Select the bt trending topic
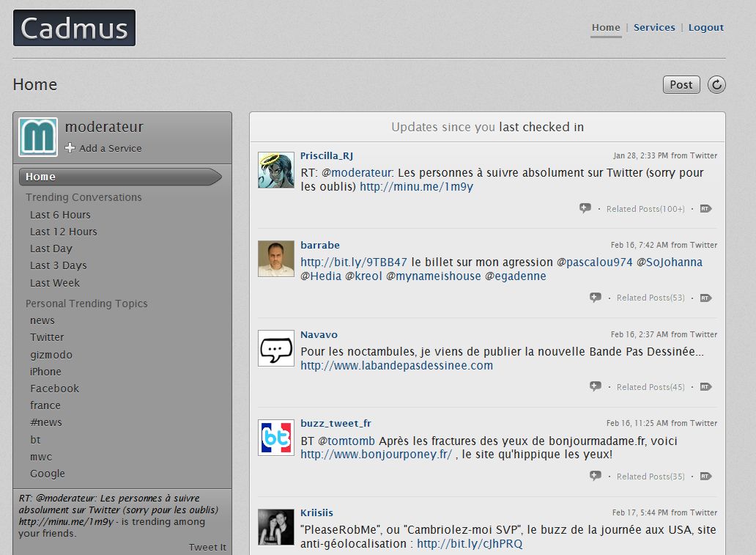Viewport: 756px width, 555px height. tap(35, 440)
